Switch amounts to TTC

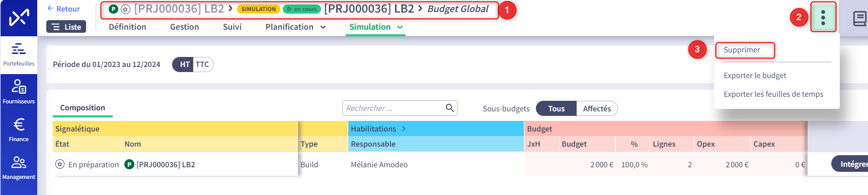click(x=202, y=64)
